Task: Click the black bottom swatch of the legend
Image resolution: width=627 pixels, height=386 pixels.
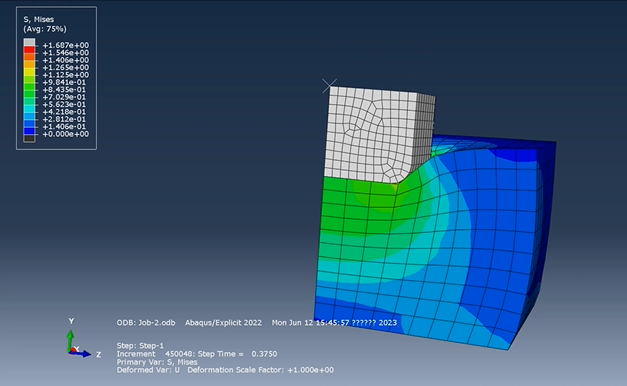Action: [29, 138]
